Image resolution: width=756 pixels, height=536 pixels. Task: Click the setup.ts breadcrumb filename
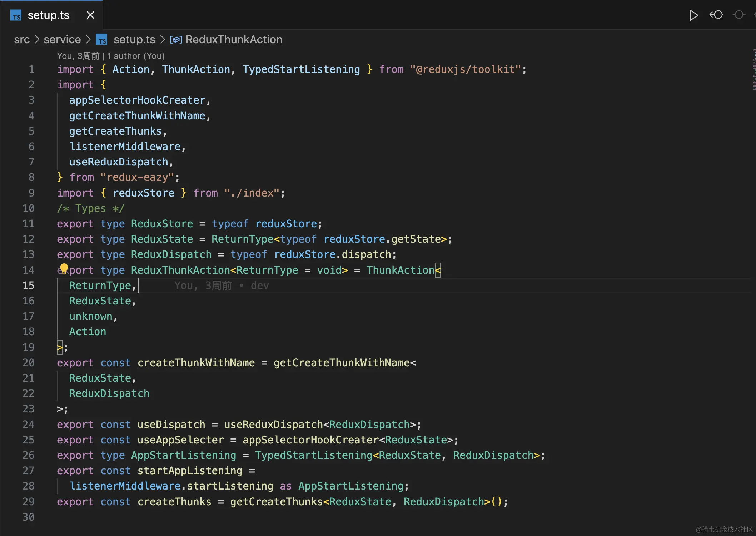coord(134,40)
